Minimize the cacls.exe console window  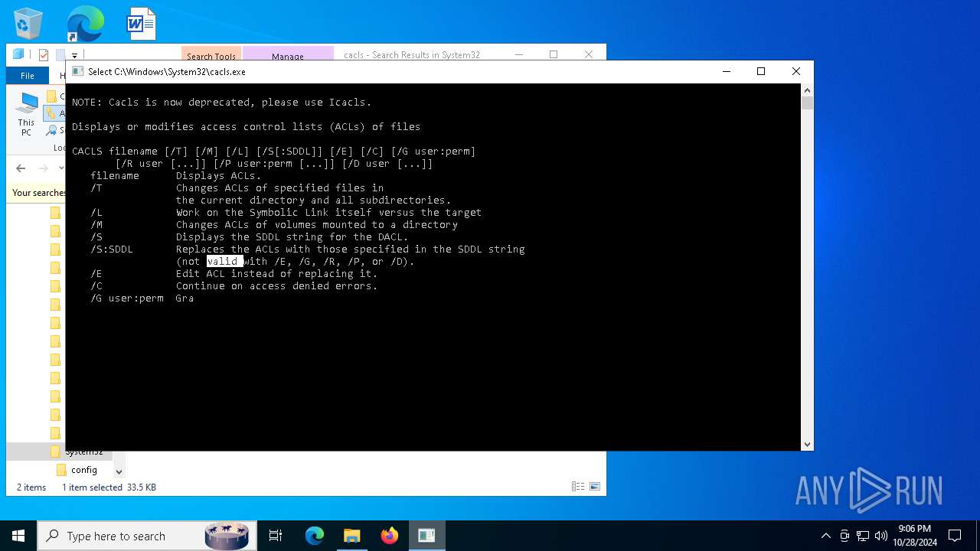(726, 71)
